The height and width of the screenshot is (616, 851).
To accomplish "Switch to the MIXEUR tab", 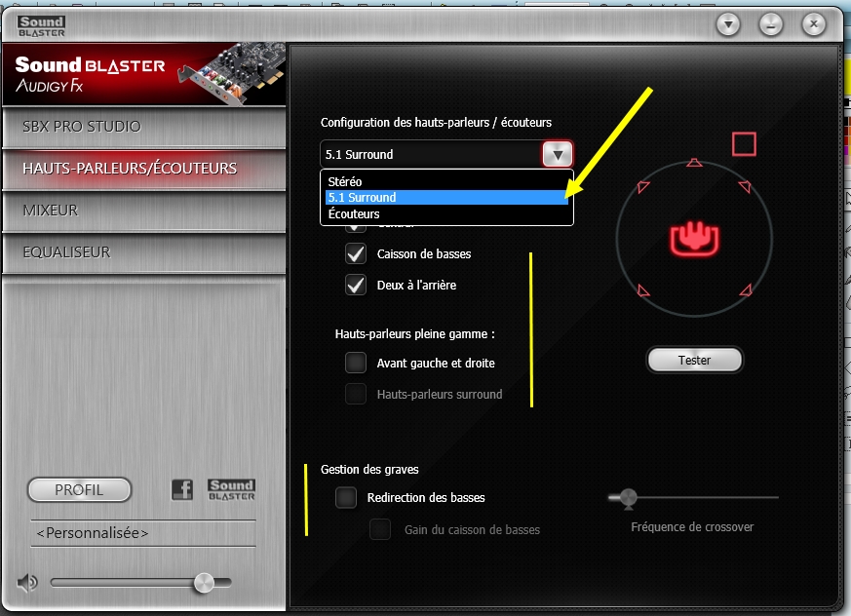I will [x=144, y=211].
